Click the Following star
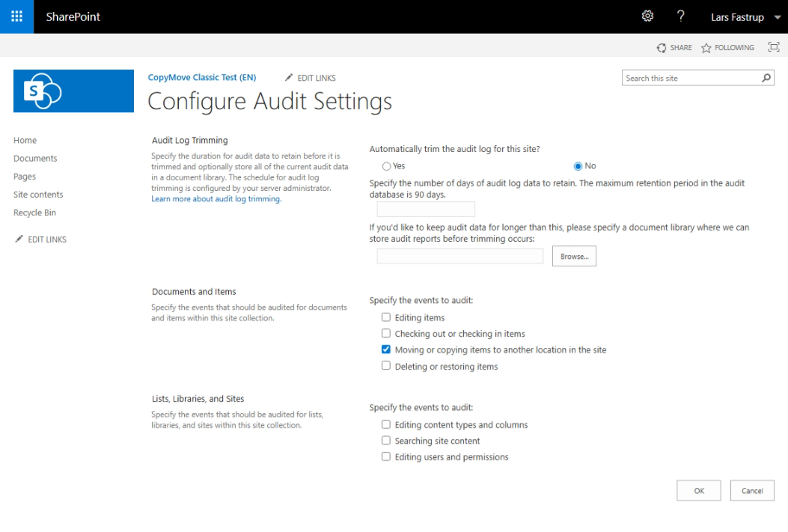 [705, 47]
